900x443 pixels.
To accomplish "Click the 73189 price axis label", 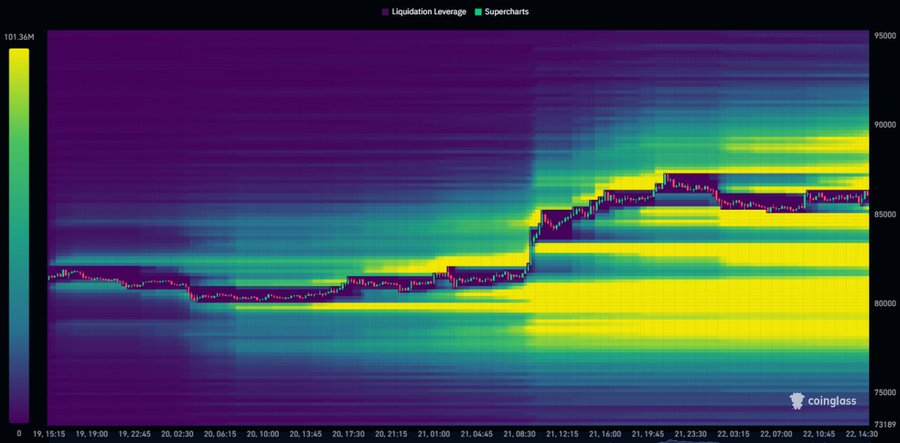I will [x=883, y=425].
